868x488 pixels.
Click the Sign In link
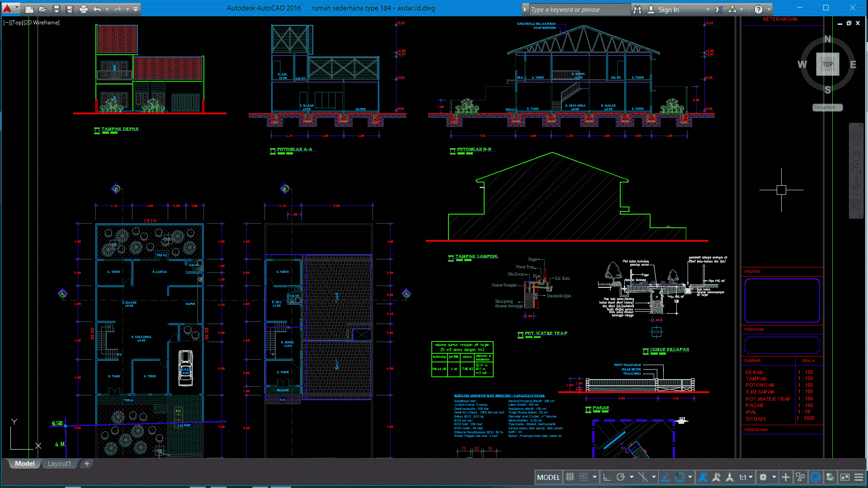click(668, 9)
